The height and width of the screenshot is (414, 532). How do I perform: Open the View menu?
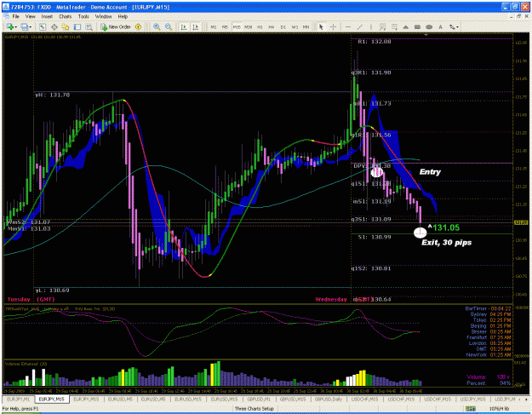pyautogui.click(x=30, y=16)
